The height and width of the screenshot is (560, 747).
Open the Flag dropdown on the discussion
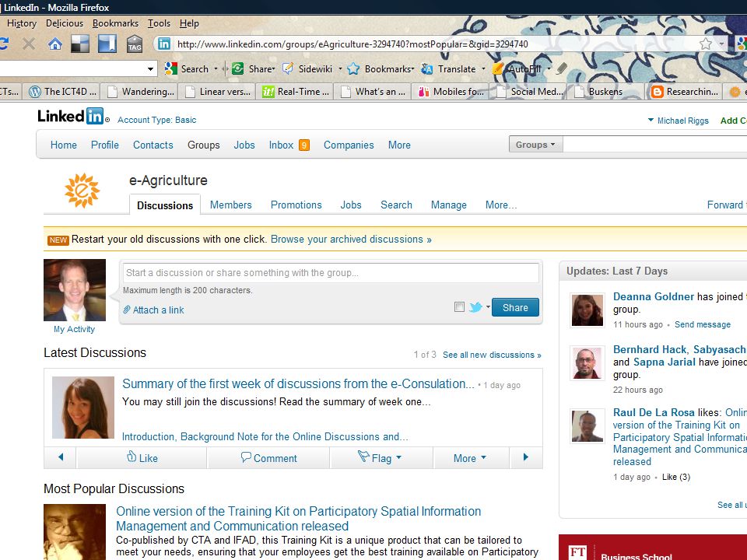click(x=380, y=457)
